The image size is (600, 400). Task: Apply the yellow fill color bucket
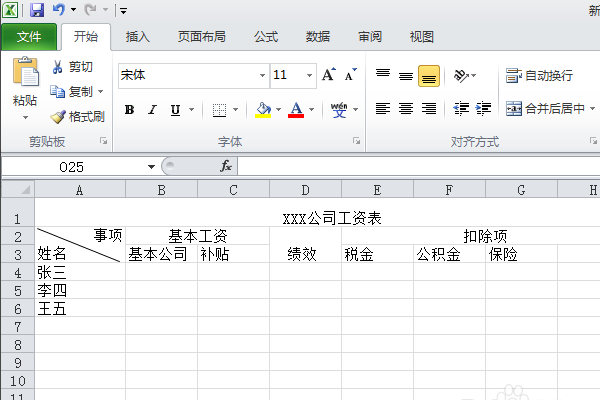pos(263,110)
